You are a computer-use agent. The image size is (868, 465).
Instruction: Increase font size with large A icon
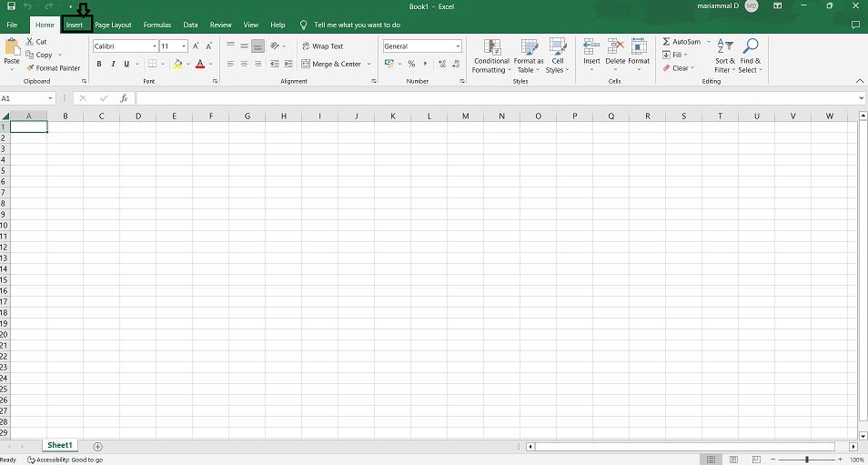tap(196, 46)
